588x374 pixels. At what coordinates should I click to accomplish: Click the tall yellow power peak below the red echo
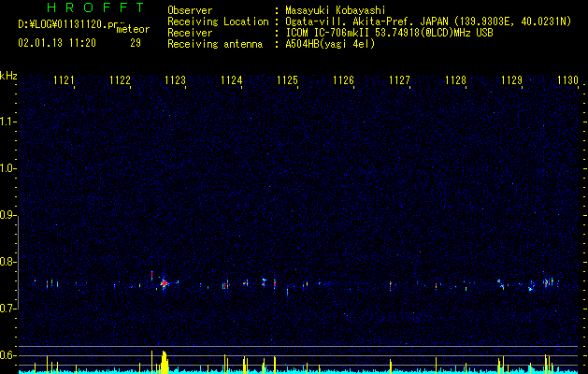tap(165, 362)
